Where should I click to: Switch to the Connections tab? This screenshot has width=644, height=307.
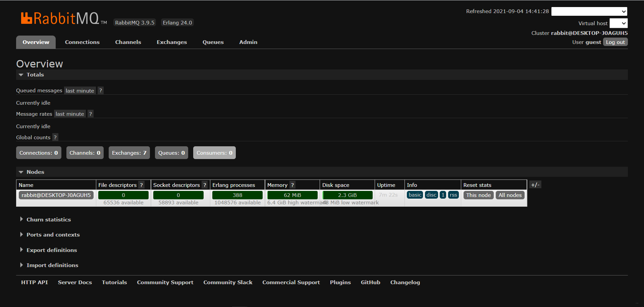pos(82,42)
